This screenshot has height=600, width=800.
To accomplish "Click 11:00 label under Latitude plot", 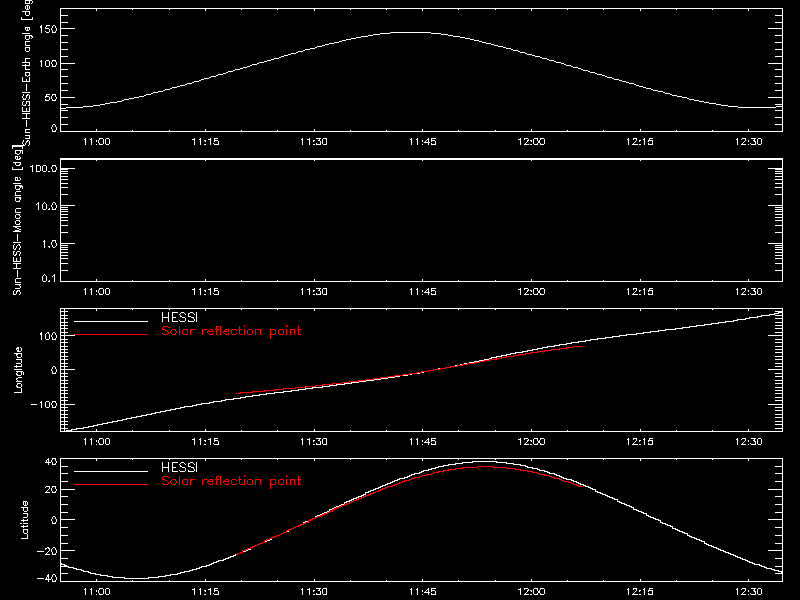I will pyautogui.click(x=96, y=592).
